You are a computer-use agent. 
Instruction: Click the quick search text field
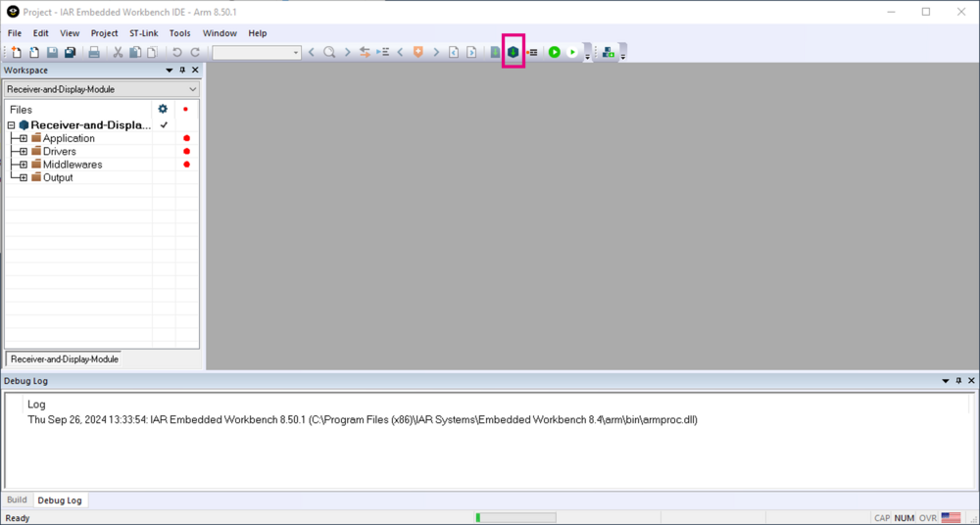pos(253,53)
